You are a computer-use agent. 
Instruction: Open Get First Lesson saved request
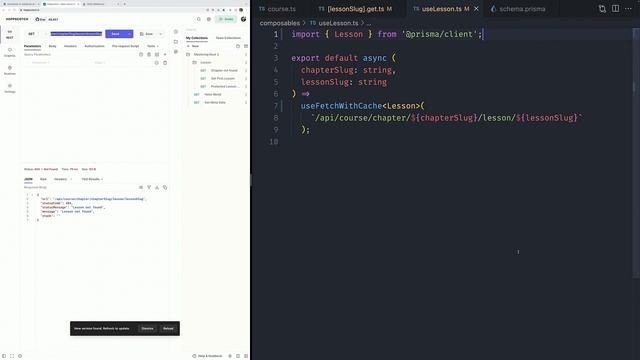point(222,78)
